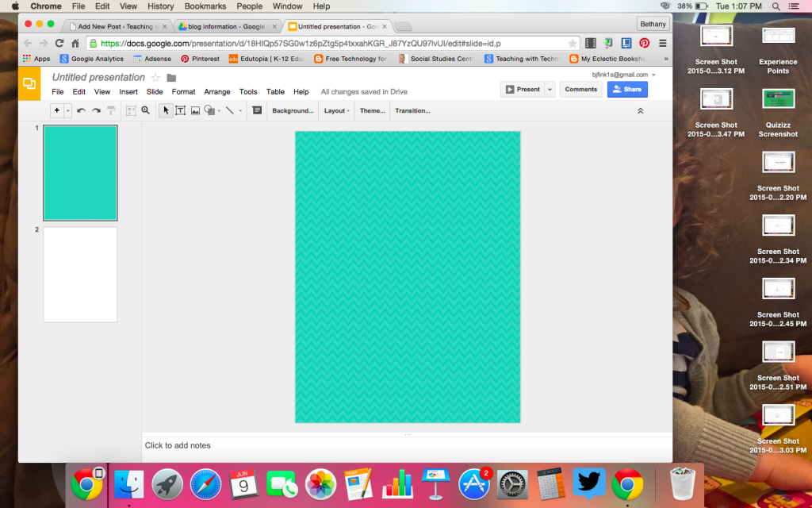The image size is (812, 508).
Task: Click the Google Slides home logo
Action: pyautogui.click(x=29, y=83)
